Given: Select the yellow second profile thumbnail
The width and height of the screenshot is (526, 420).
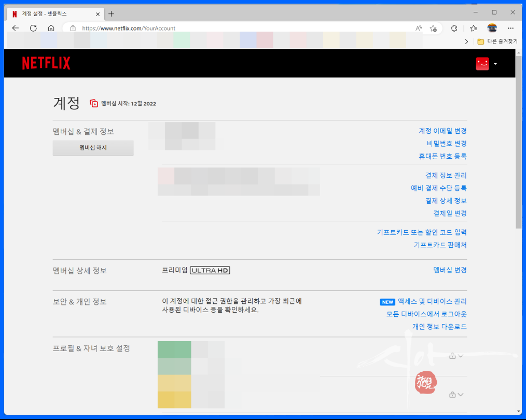Looking at the screenshot, I should pos(174,391).
